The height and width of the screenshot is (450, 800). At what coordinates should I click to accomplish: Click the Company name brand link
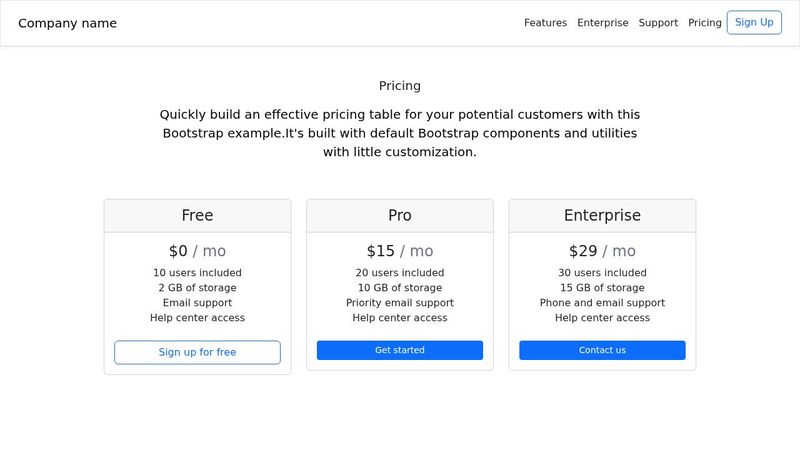[x=67, y=23]
